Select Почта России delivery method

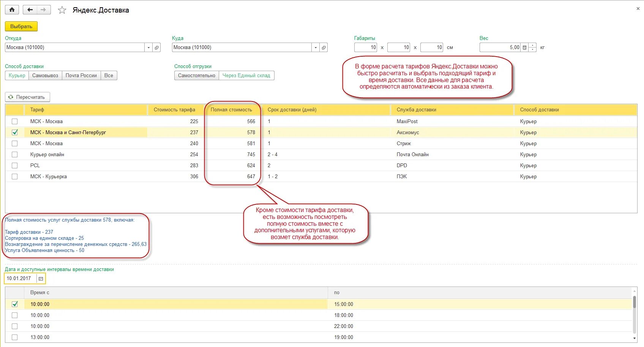(x=81, y=76)
